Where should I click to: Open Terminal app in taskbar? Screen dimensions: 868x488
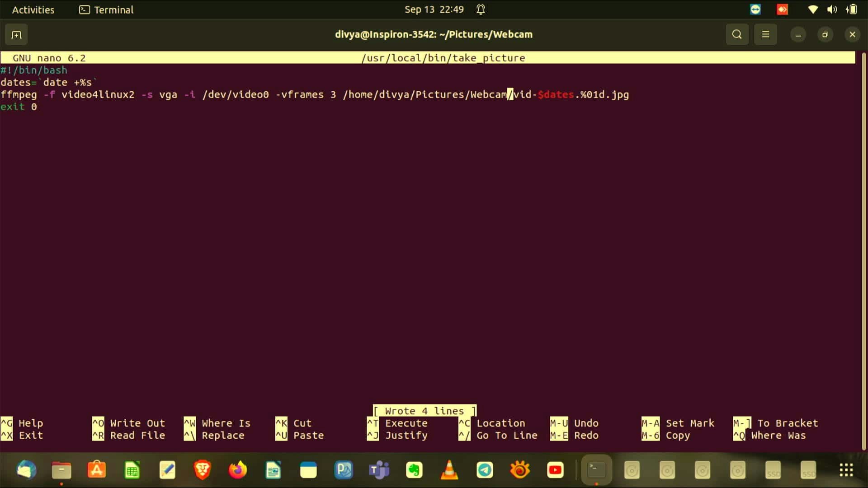595,470
